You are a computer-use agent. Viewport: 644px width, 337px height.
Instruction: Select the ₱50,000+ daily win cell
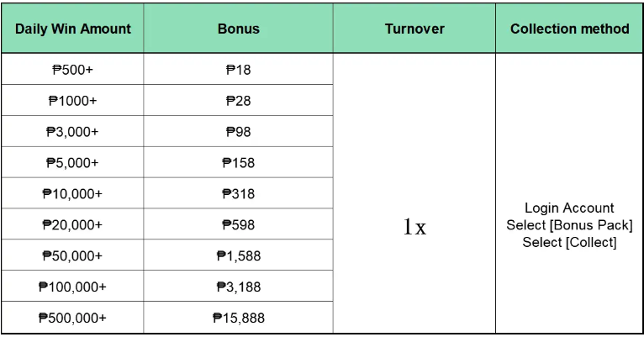pyautogui.click(x=72, y=256)
